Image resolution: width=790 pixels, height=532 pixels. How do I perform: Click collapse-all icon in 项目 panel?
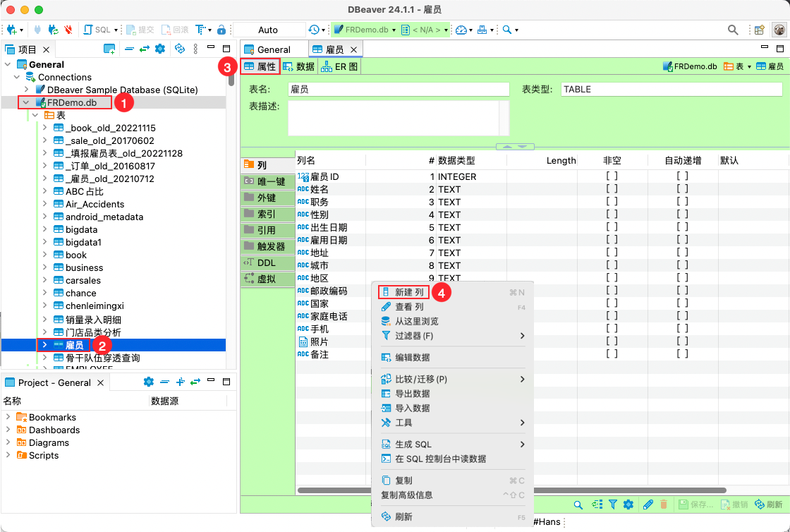(x=129, y=49)
